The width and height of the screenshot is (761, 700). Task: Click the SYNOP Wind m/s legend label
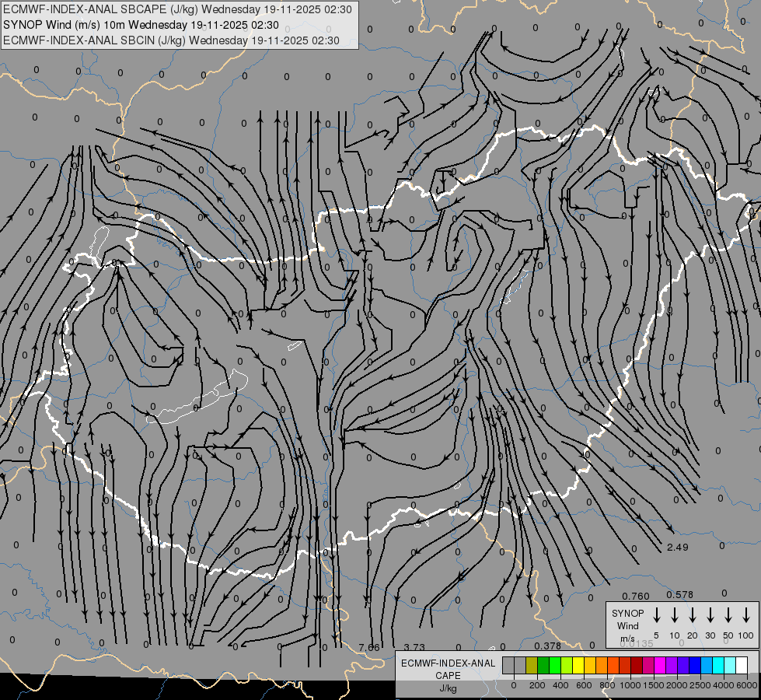pos(627,625)
